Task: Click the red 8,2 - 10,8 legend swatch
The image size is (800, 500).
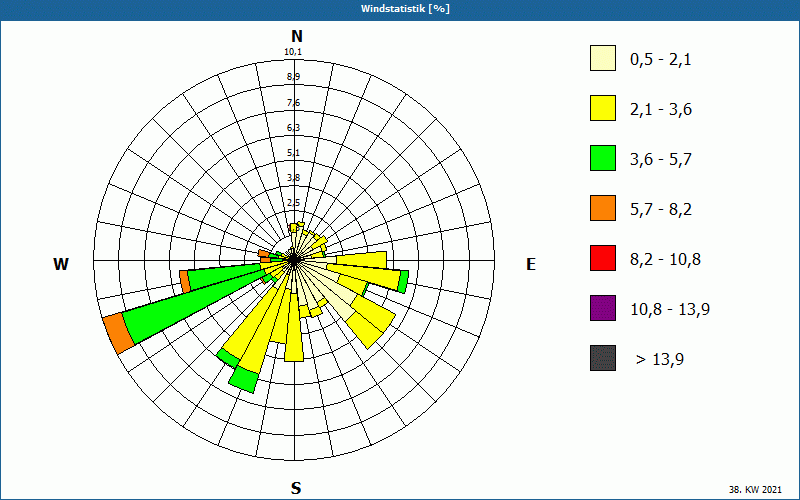Action: [x=603, y=258]
